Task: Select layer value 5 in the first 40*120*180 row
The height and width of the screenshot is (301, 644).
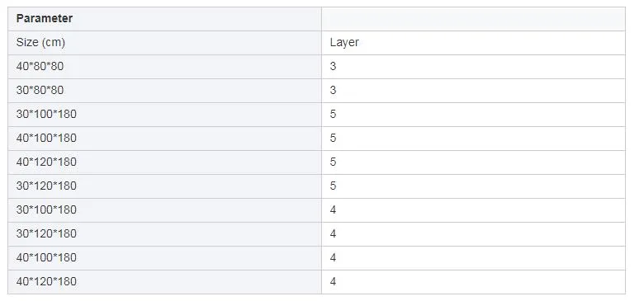Action: (473, 162)
